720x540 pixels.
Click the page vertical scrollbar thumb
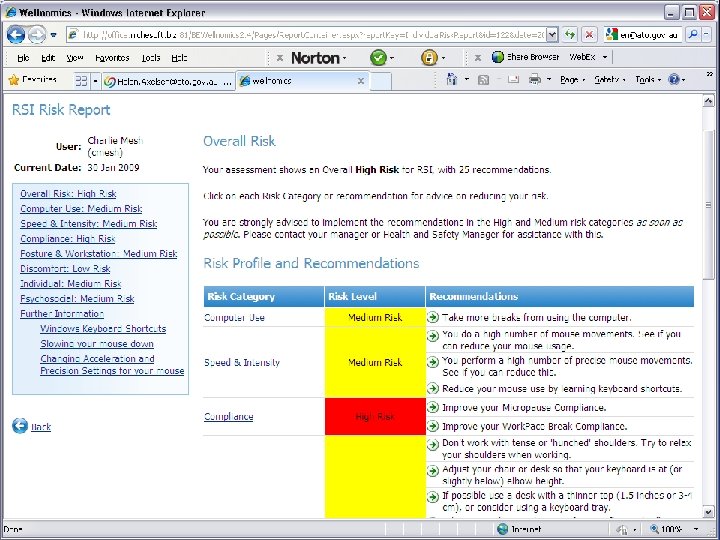pyautogui.click(x=708, y=204)
